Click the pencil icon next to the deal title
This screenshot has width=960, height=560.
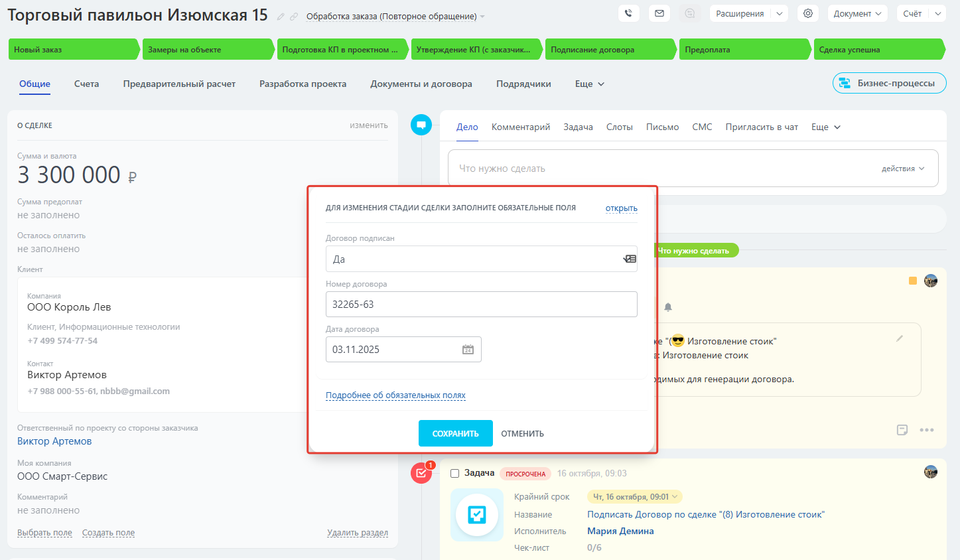(x=281, y=17)
